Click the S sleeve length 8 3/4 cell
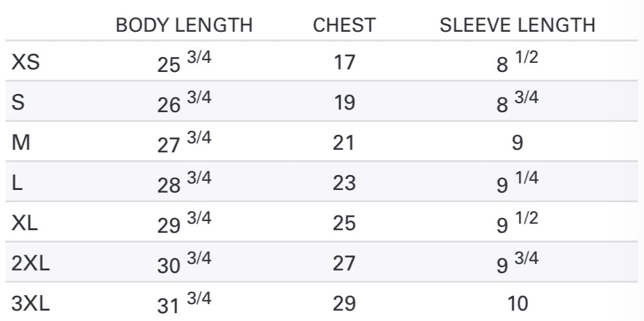 pyautogui.click(x=518, y=102)
